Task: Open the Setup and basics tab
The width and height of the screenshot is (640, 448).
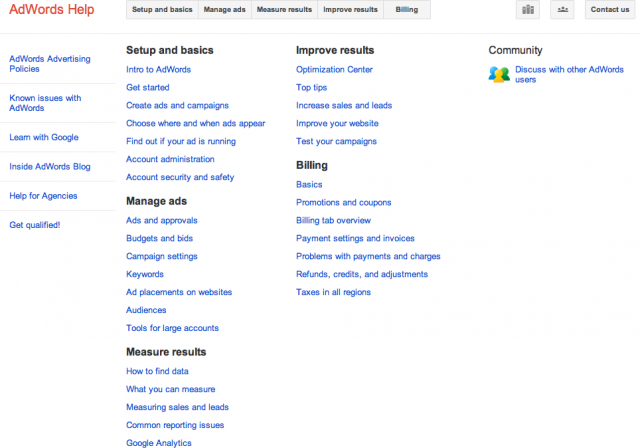Action: click(x=162, y=9)
